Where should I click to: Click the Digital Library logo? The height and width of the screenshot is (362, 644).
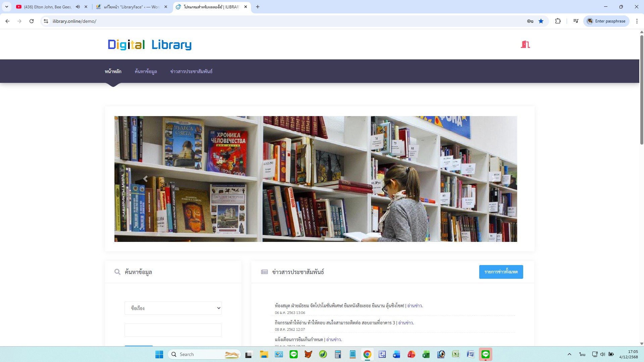[x=149, y=45]
